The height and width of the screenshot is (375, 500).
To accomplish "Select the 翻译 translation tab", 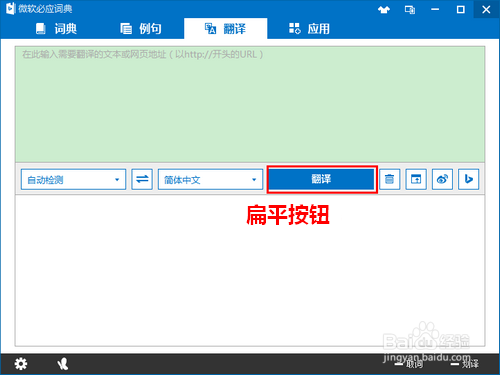I will tap(226, 29).
